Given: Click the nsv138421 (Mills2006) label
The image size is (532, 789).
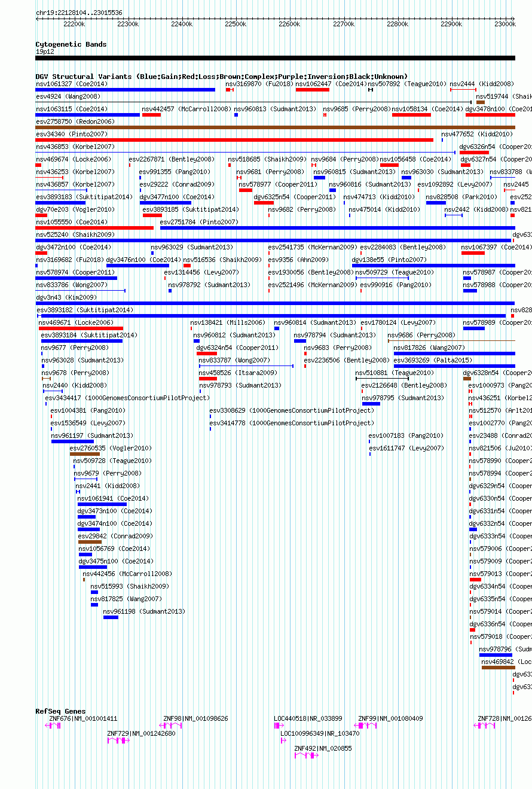Looking at the screenshot, I should [228, 322].
